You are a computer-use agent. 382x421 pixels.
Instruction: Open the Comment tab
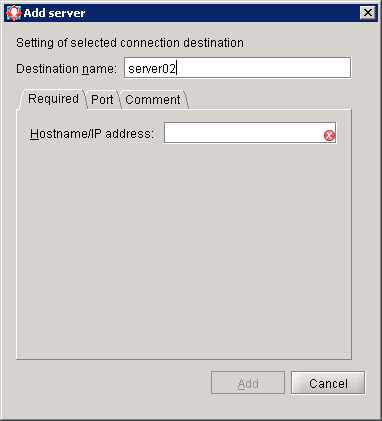153,99
